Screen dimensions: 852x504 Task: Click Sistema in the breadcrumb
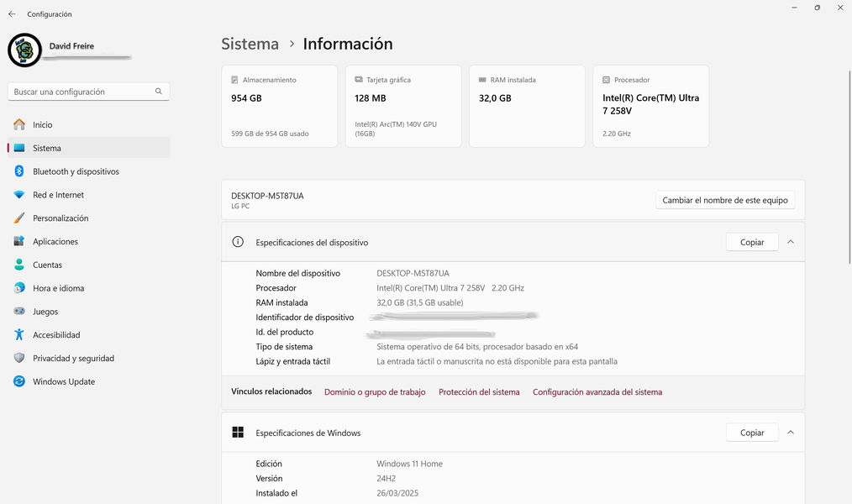[250, 44]
